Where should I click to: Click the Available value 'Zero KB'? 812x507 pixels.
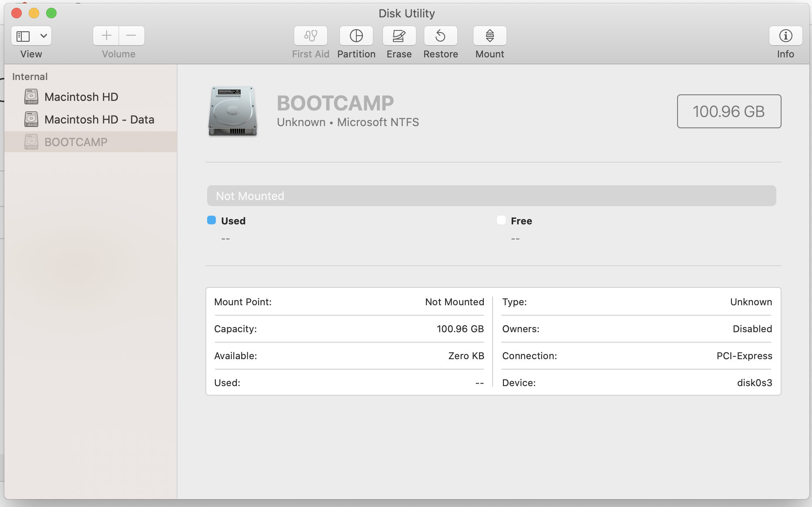coord(466,356)
